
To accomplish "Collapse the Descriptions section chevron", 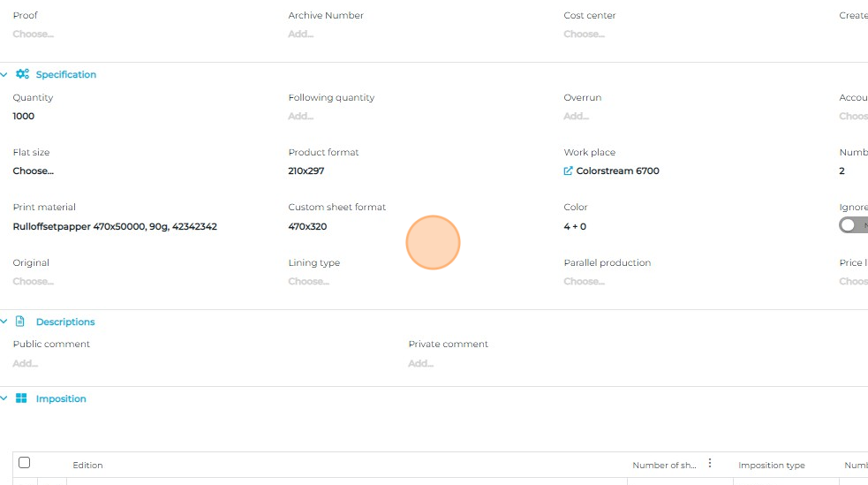I will pyautogui.click(x=4, y=322).
